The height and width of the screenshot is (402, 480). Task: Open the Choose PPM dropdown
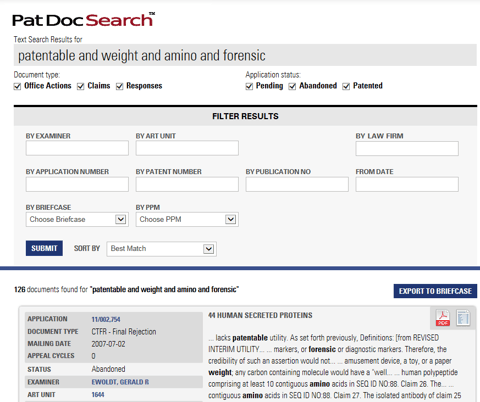coord(187,219)
